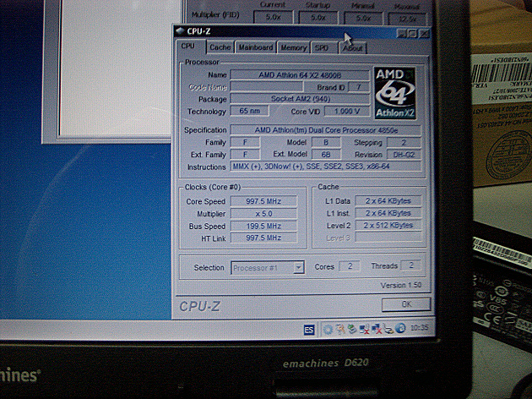
Task: Select the CPU tab
Action: [x=188, y=46]
